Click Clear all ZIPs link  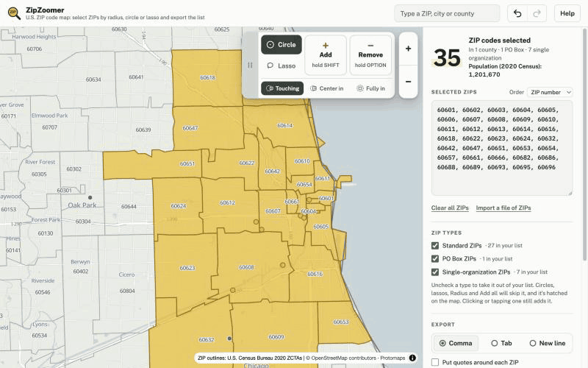450,208
